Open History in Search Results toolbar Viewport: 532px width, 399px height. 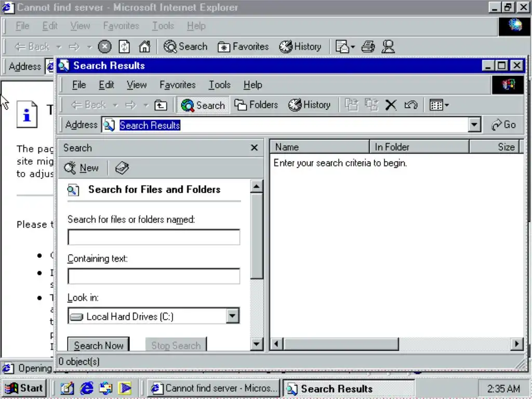[x=309, y=105]
